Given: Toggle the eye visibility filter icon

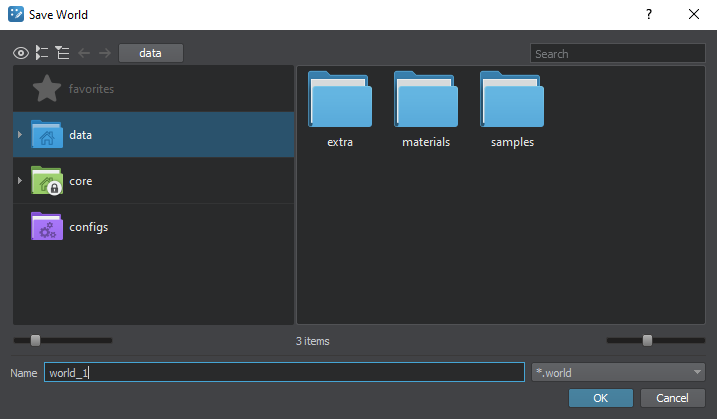Looking at the screenshot, I should [x=21, y=53].
